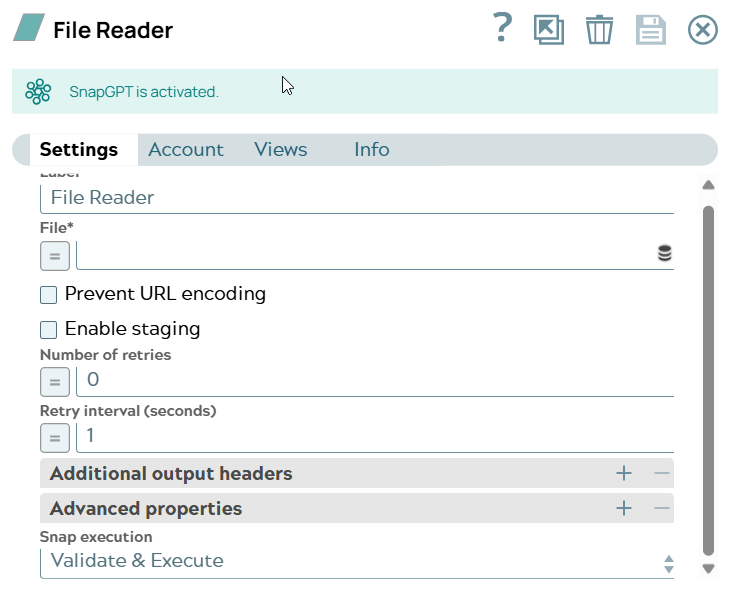
Task: Toggle expression button for File field
Action: pyautogui.click(x=55, y=256)
